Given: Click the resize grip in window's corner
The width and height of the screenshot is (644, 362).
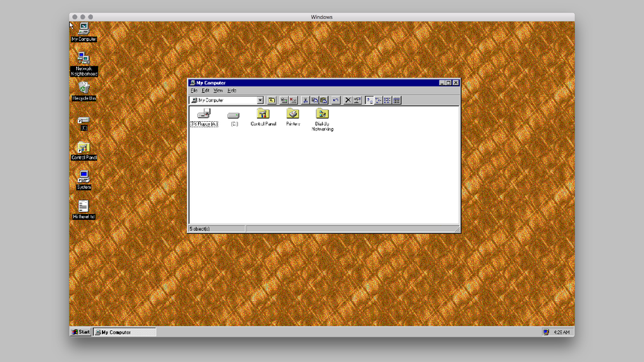Looking at the screenshot, I should point(457,229).
